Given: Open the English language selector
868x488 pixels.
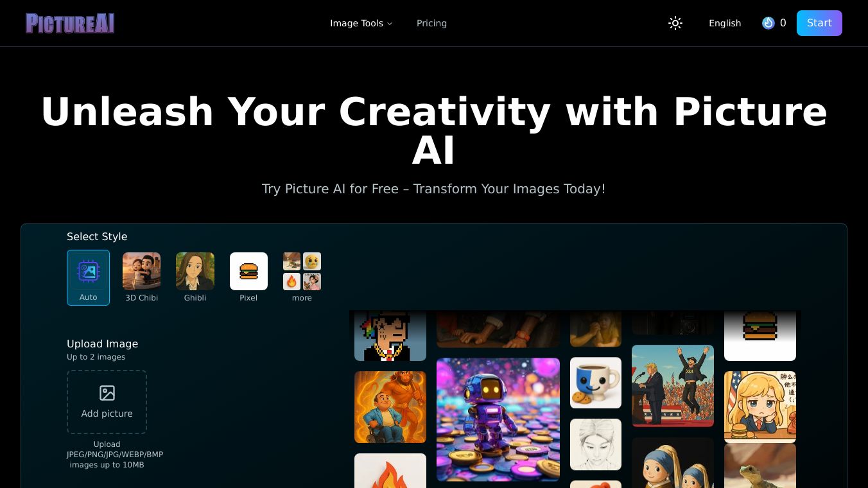Looking at the screenshot, I should tap(725, 23).
